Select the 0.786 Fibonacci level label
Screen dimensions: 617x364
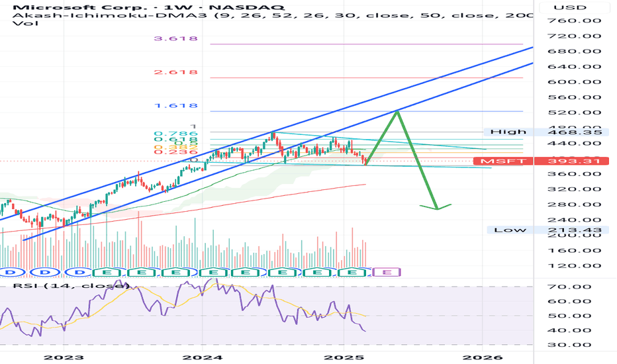click(175, 134)
